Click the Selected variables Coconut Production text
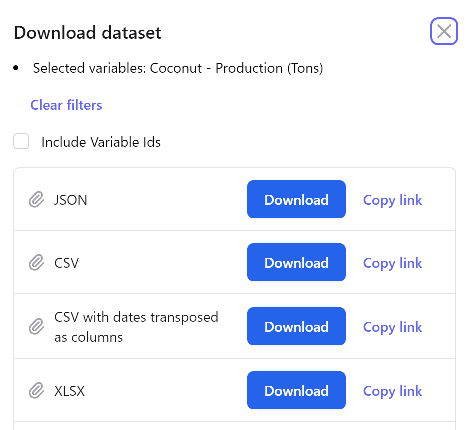 tap(178, 68)
